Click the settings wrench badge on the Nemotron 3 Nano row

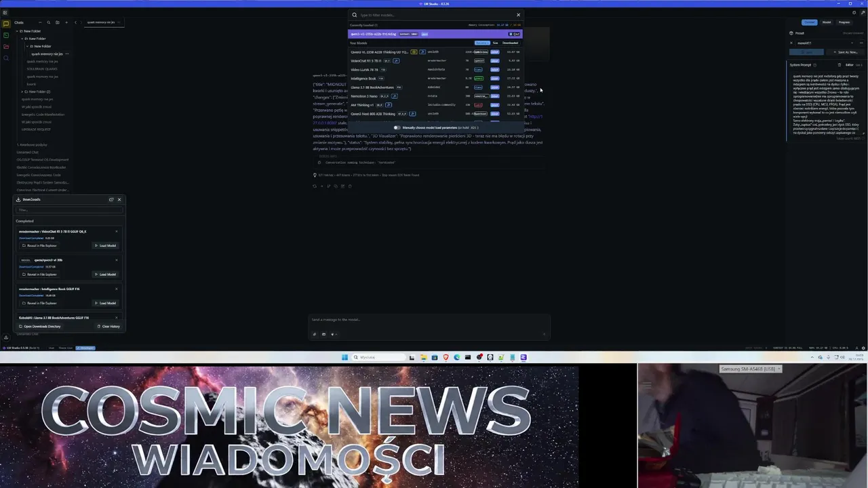point(394,96)
